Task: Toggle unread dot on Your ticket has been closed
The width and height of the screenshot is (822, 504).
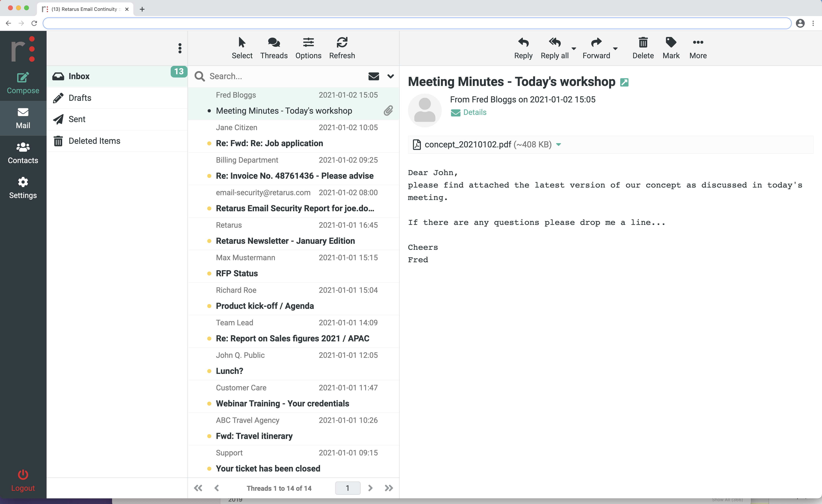Action: [209, 469]
